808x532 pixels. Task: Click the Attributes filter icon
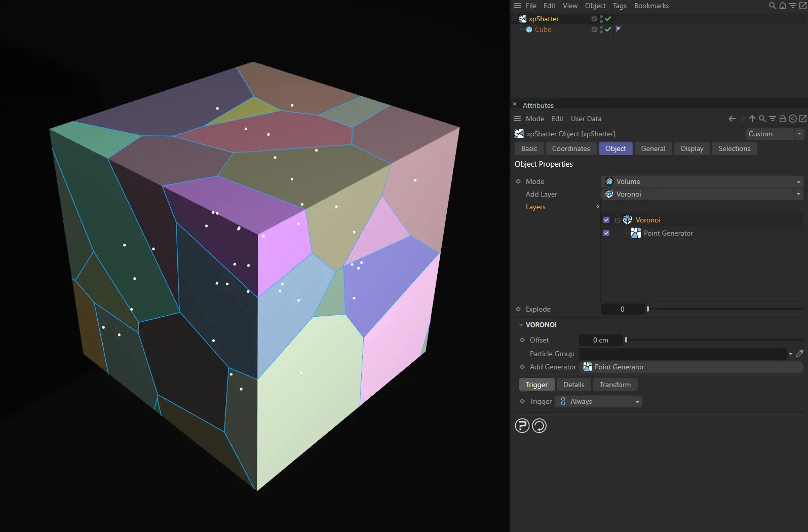click(773, 119)
